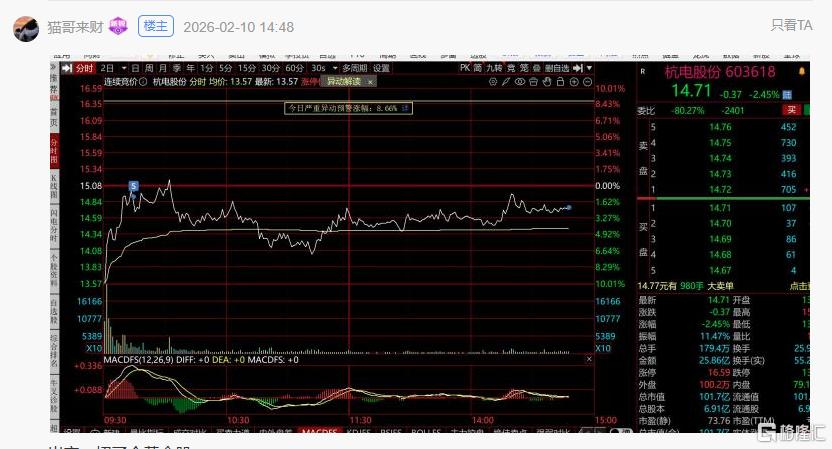Click 只看TA to filter posts
The height and width of the screenshot is (449, 832).
[791, 25]
